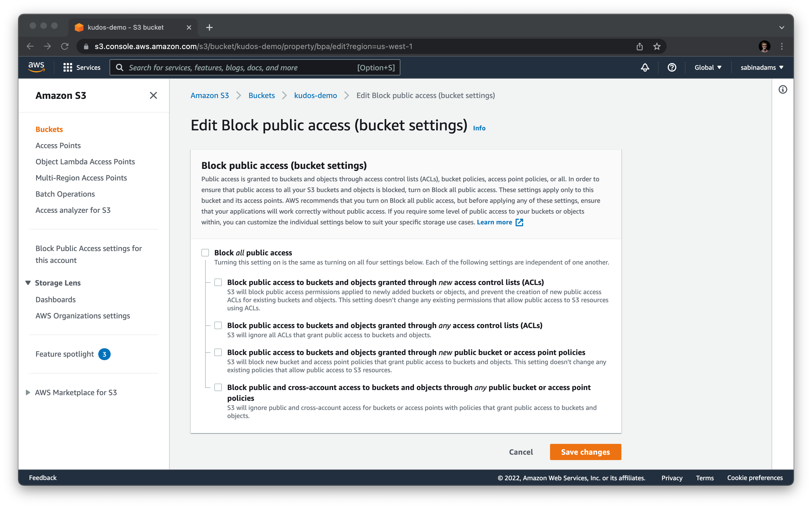812x508 pixels.
Task: Select Access Points in the sidebar
Action: 58,145
